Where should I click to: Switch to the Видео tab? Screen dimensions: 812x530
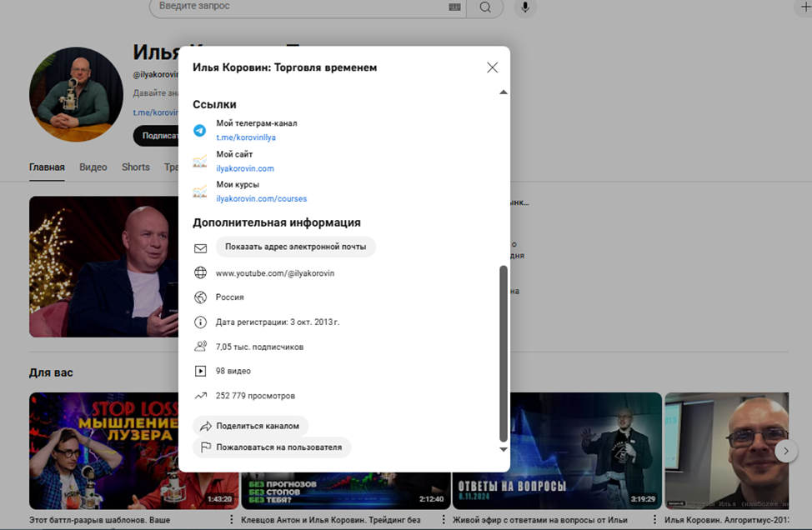93,167
